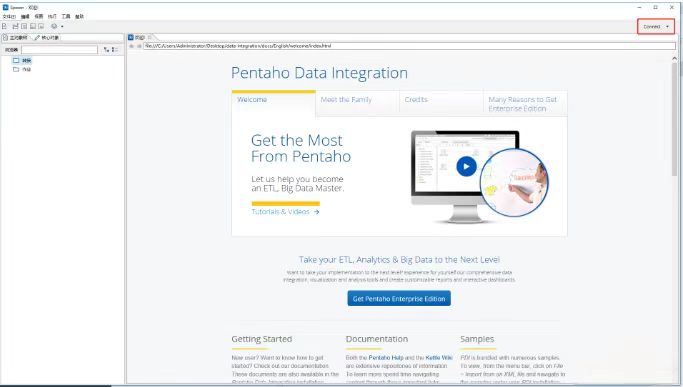Select the 转换 folder in tree

click(22, 61)
